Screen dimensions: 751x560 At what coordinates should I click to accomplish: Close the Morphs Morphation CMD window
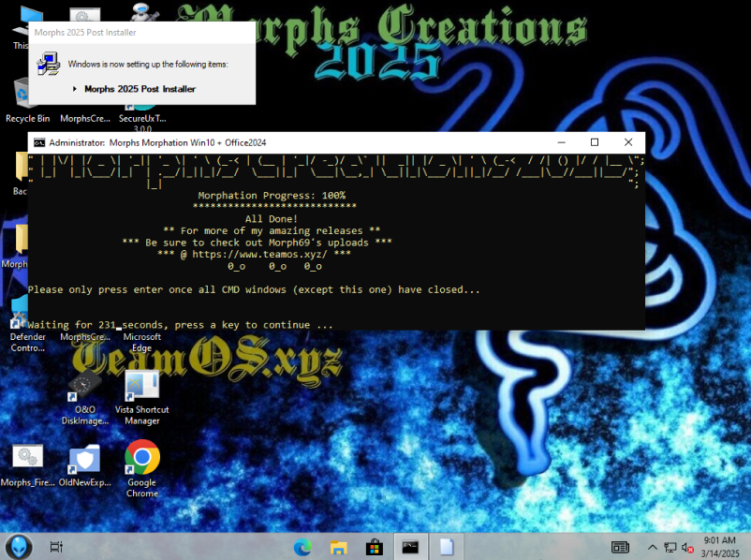[x=628, y=142]
